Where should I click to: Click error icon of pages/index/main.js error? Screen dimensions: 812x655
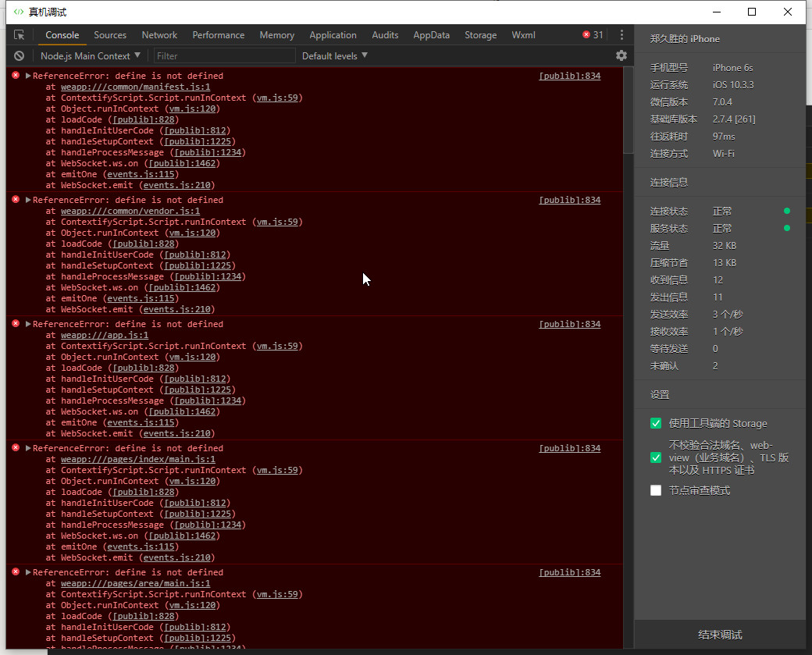click(x=16, y=448)
